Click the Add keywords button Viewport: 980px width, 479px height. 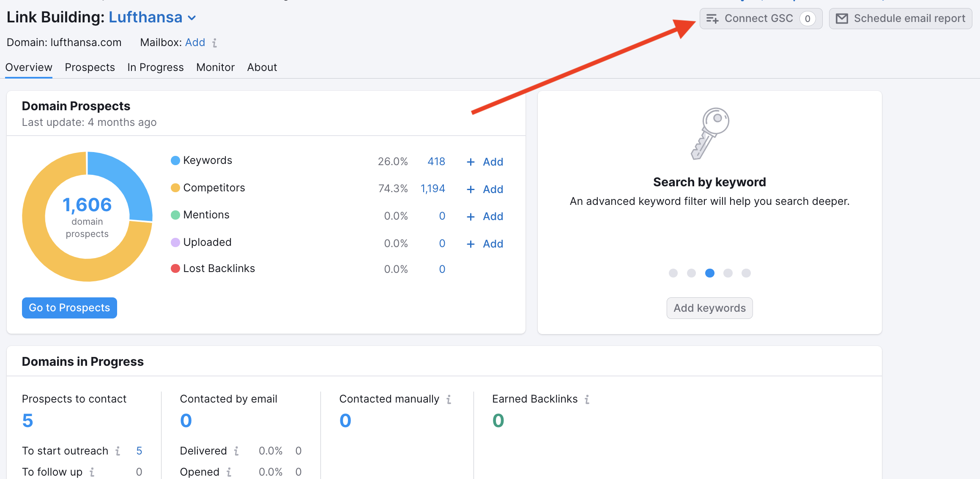709,308
